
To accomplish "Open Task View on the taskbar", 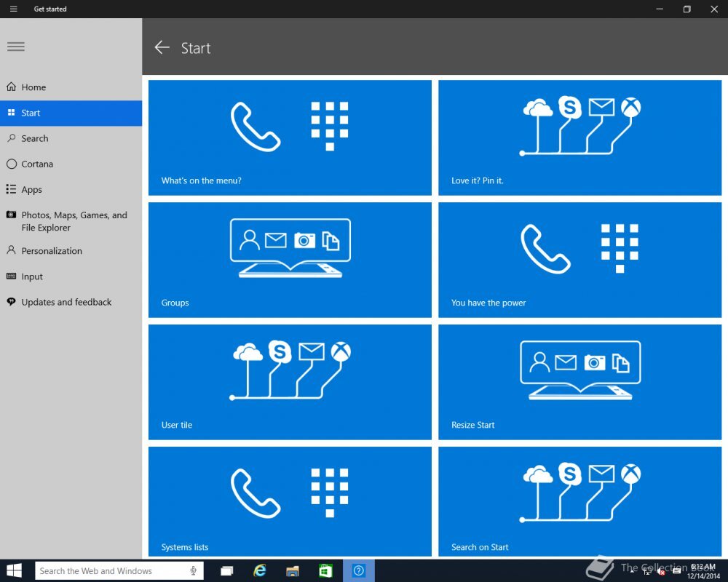I will coord(226,570).
